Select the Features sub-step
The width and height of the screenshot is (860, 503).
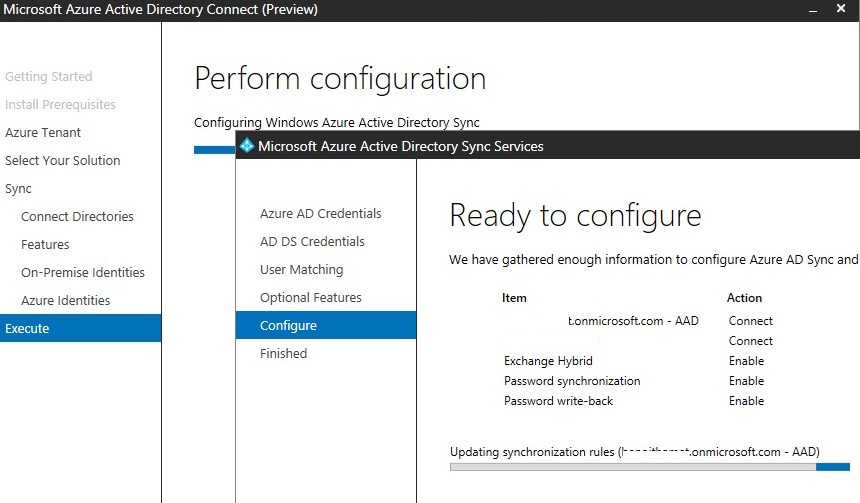(45, 245)
